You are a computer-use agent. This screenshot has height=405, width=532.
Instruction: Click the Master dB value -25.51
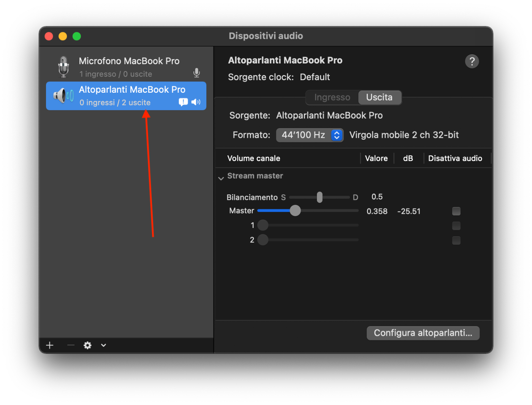pyautogui.click(x=409, y=211)
